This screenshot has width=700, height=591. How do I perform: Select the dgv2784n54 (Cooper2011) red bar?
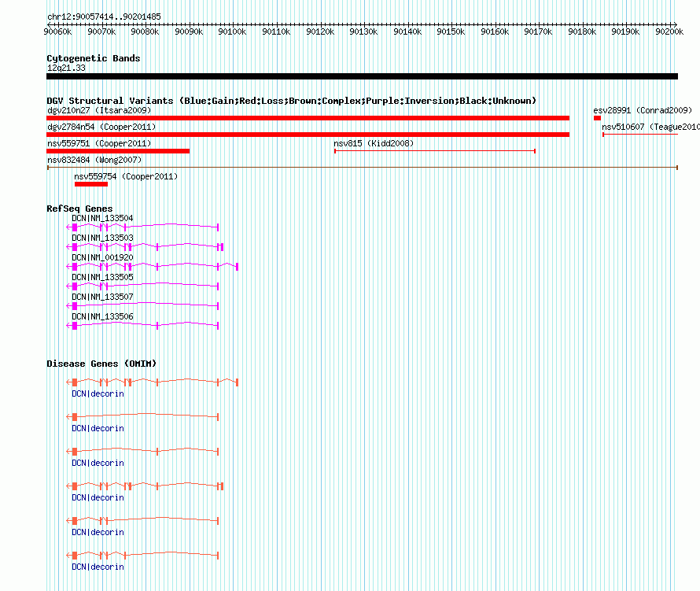308,135
